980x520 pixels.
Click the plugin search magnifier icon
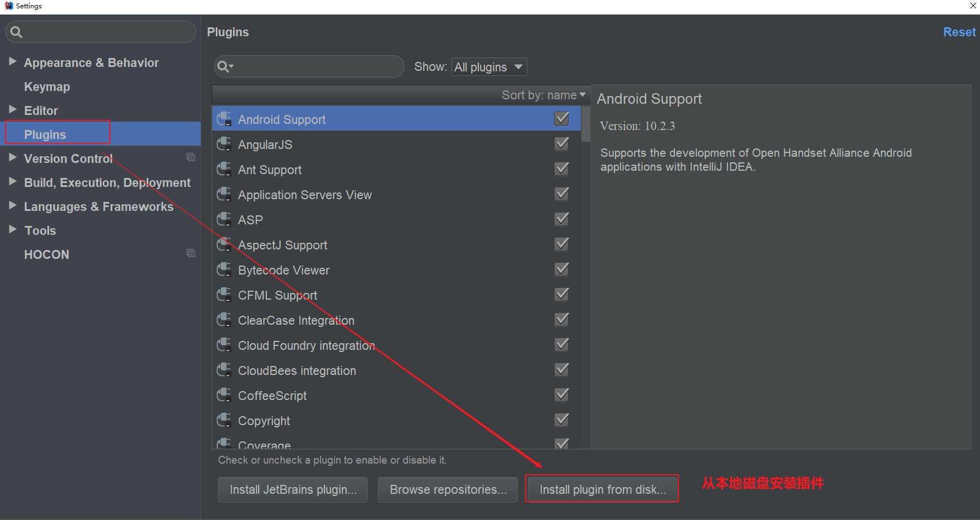[225, 67]
